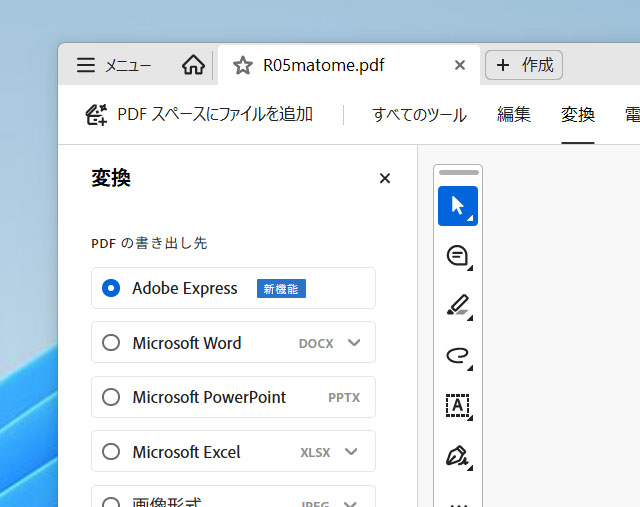
Task: Star the R05matome.pdf document
Action: click(x=243, y=65)
